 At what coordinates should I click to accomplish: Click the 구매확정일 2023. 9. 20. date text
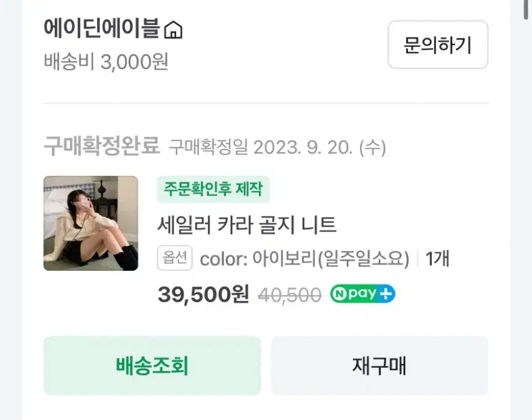[277, 148]
